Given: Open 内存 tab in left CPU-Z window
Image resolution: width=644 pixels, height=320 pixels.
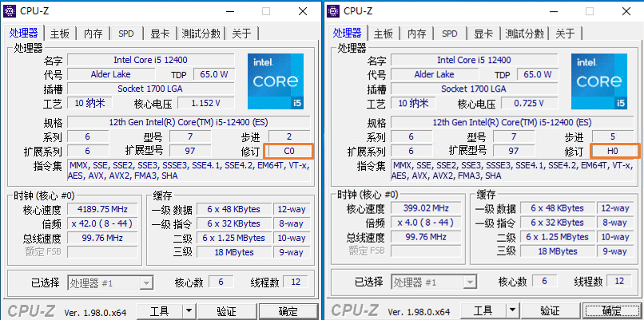Looking at the screenshot, I should click(x=93, y=34).
